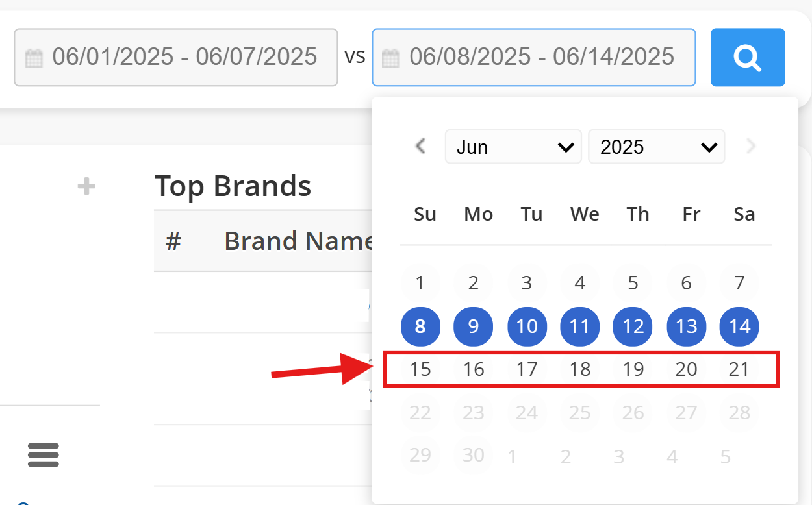Open the Jun month dropdown

[513, 147]
